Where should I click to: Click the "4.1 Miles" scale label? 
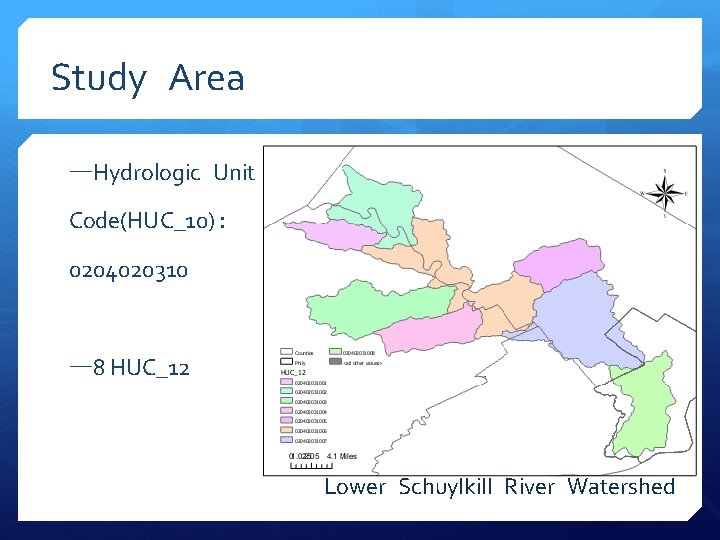pos(342,456)
